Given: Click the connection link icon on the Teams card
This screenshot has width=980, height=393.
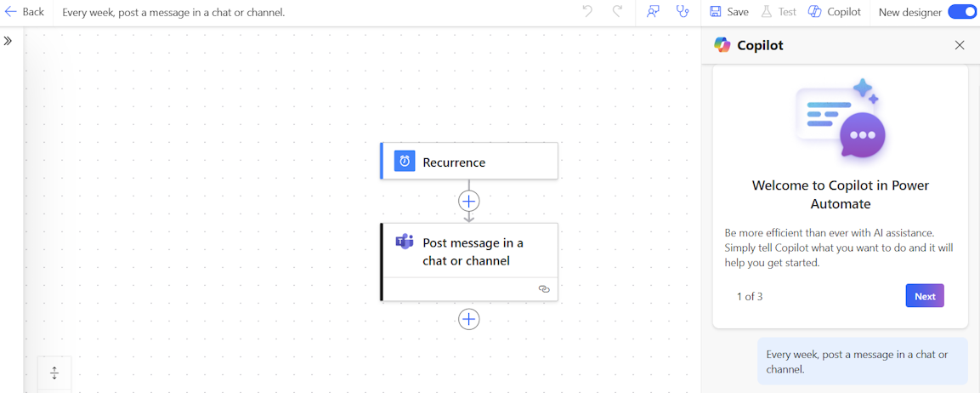Looking at the screenshot, I should 544,289.
